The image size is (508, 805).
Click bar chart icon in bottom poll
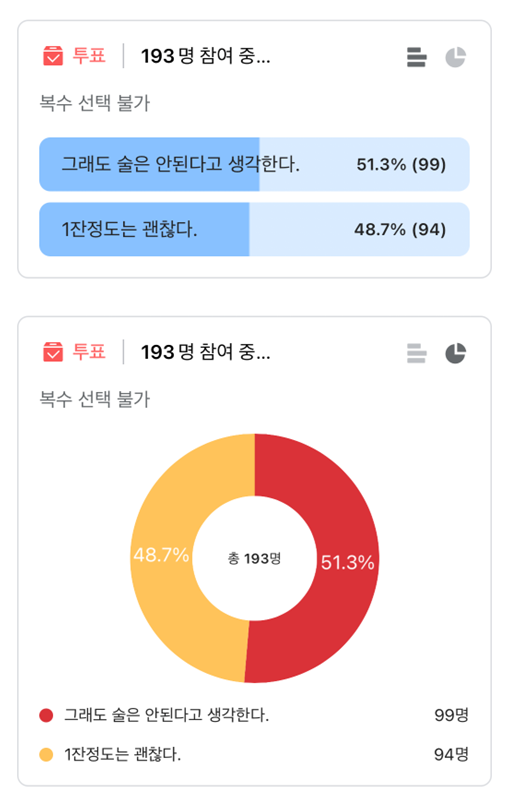click(416, 353)
